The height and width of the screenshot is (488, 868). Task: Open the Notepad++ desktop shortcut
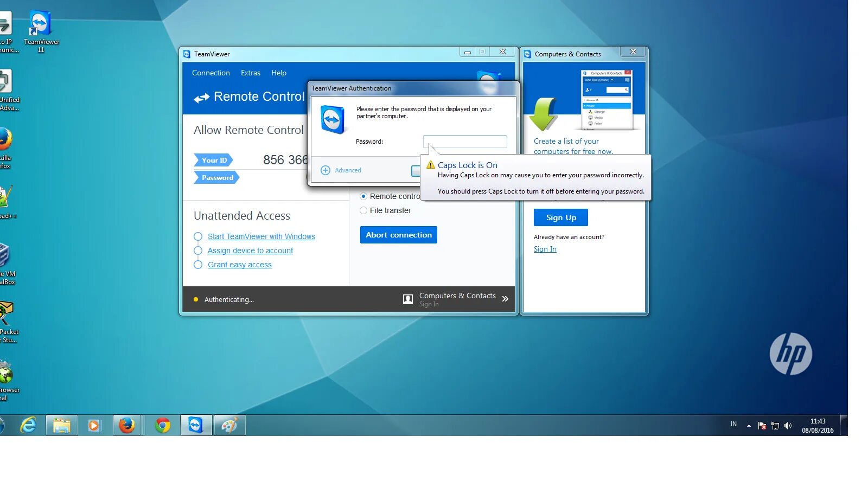coord(7,202)
